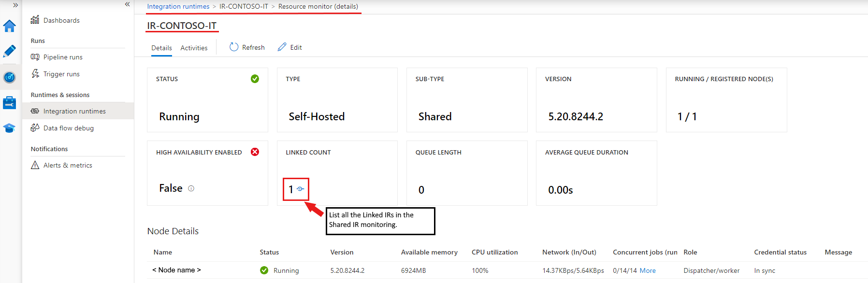Open Data flow debug
This screenshot has width=868, height=283.
coord(69,128)
